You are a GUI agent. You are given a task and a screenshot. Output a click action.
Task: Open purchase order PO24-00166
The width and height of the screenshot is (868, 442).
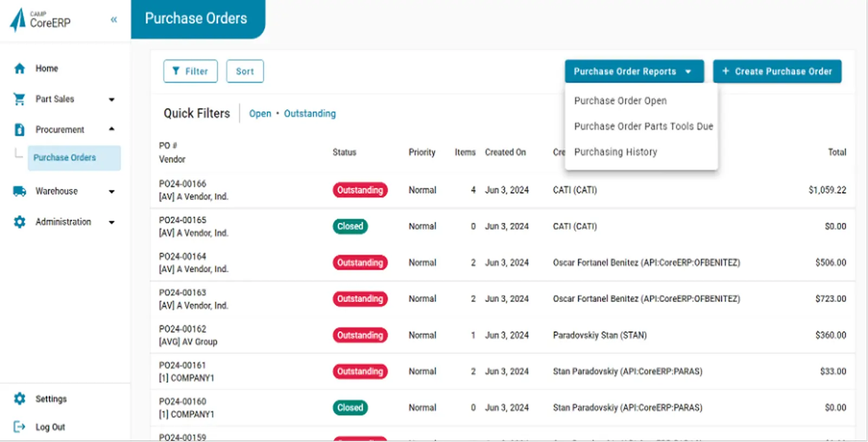[x=183, y=184]
